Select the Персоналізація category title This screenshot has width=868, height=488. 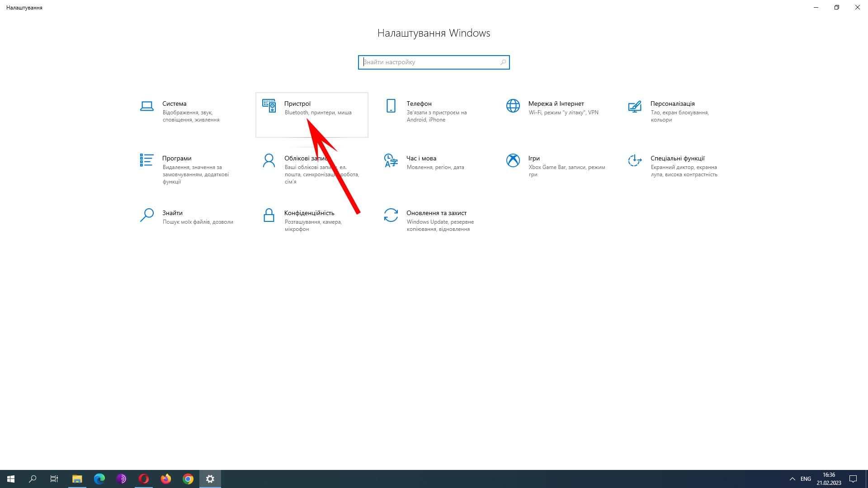coord(673,104)
